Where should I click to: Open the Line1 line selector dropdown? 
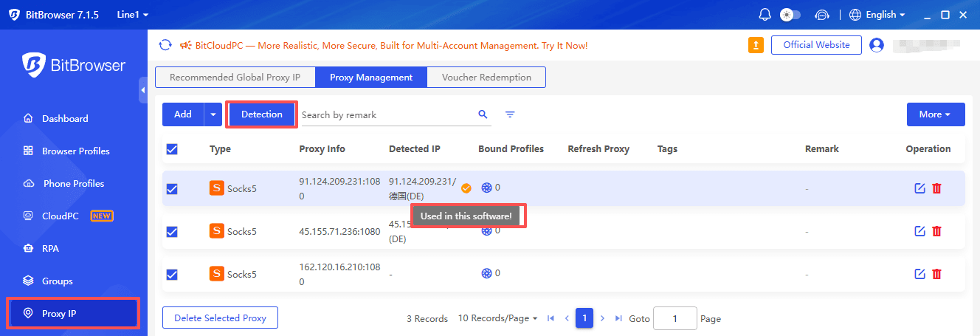click(133, 15)
